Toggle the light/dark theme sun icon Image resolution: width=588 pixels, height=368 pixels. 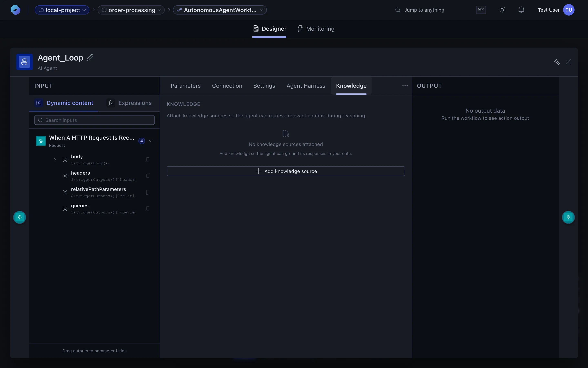pos(502,10)
